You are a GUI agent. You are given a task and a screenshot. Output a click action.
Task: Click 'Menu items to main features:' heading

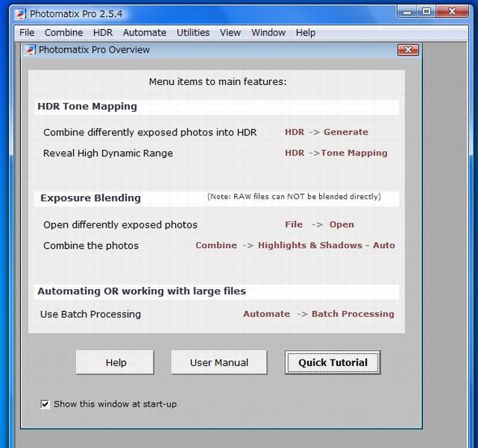pos(218,82)
